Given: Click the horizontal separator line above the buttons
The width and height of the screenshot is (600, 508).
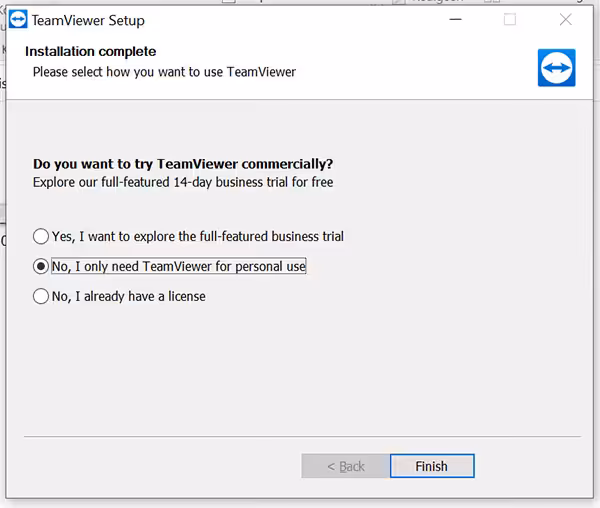Looking at the screenshot, I should (x=300, y=436).
